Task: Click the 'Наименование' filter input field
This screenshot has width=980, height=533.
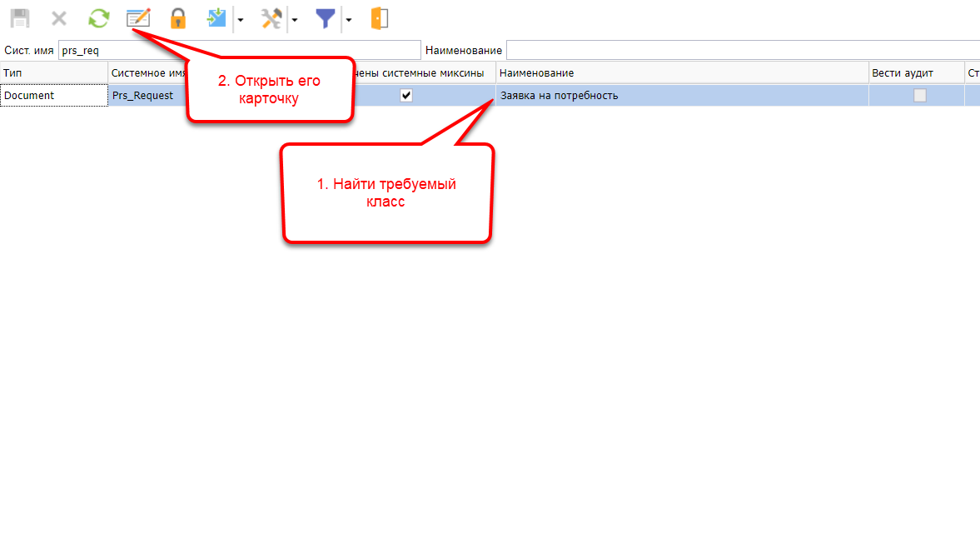Action: pyautogui.click(x=741, y=51)
